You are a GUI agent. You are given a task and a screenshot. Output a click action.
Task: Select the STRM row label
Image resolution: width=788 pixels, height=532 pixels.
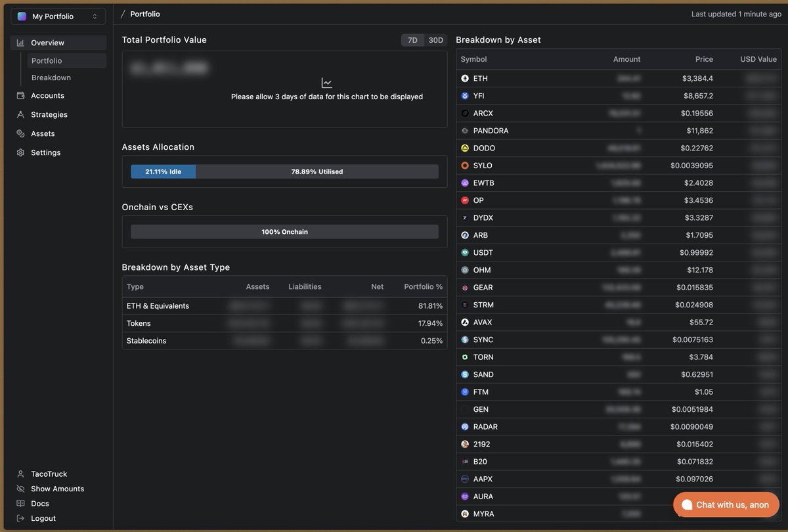(483, 305)
